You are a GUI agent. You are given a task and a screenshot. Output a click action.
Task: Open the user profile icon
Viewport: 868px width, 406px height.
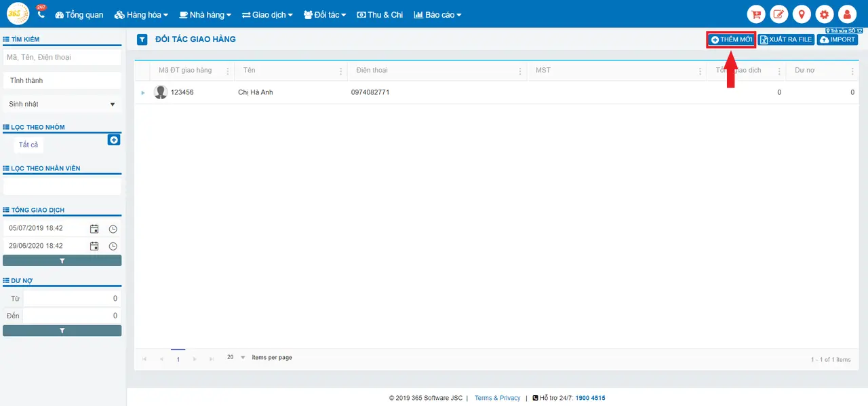[x=847, y=14]
